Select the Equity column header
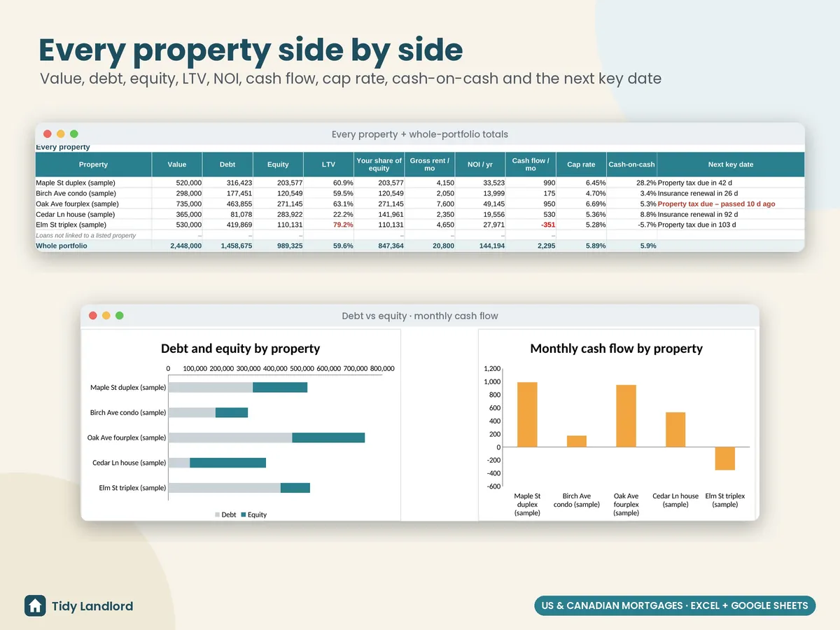Viewport: 840px width, 630px height. pos(278,164)
